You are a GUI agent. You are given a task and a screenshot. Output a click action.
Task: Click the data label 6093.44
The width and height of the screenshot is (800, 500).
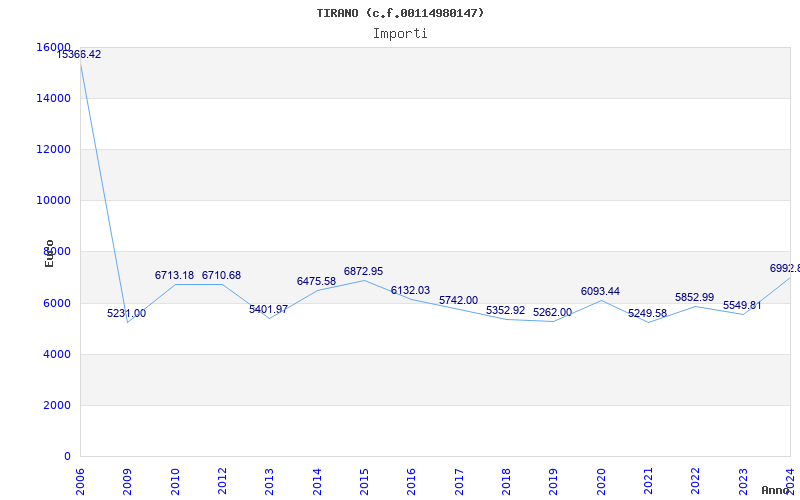click(600, 291)
